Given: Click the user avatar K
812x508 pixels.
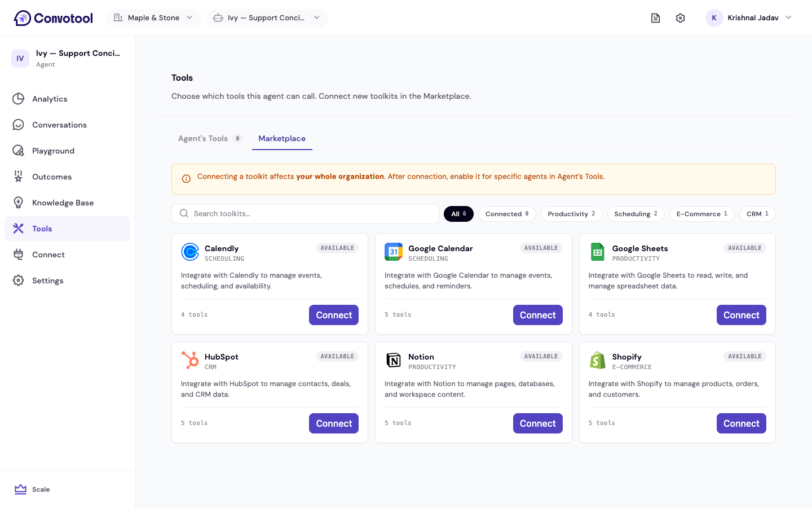Looking at the screenshot, I should 714,18.
